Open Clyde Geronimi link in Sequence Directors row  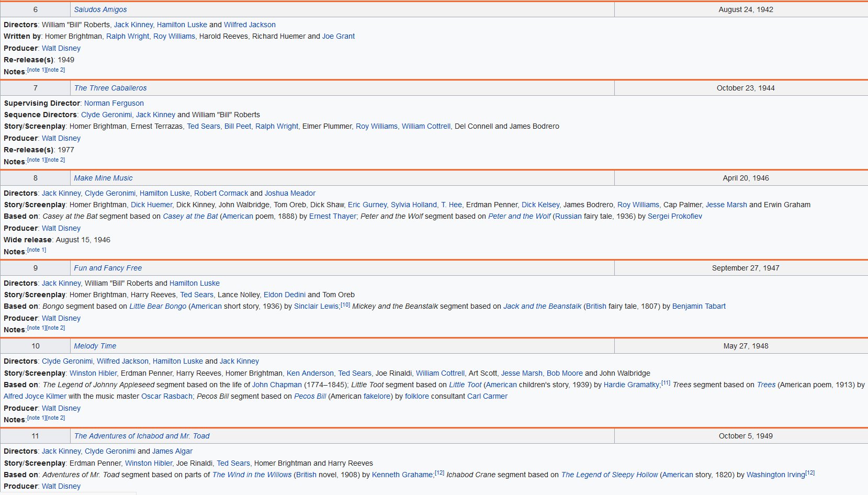point(106,115)
